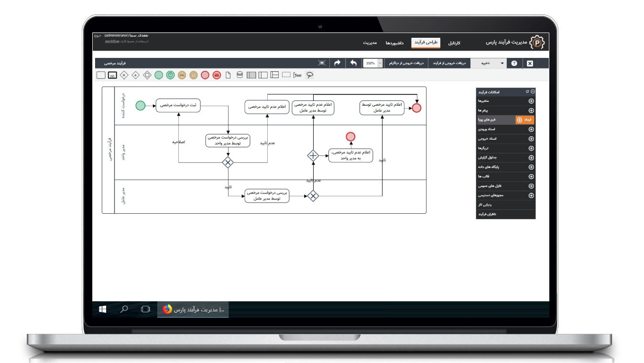
Task: Select the Exclusive gateway (X) tool
Action: [124, 75]
